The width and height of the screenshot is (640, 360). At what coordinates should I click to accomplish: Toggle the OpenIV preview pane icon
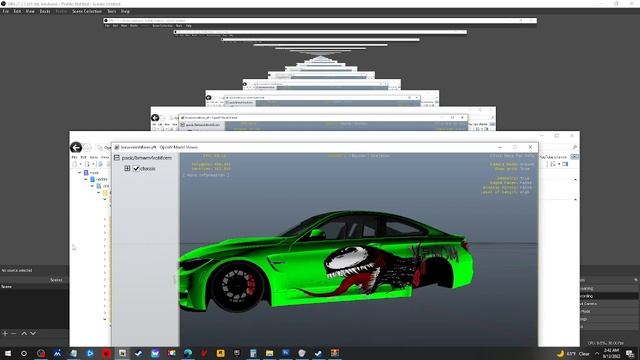tap(565, 164)
